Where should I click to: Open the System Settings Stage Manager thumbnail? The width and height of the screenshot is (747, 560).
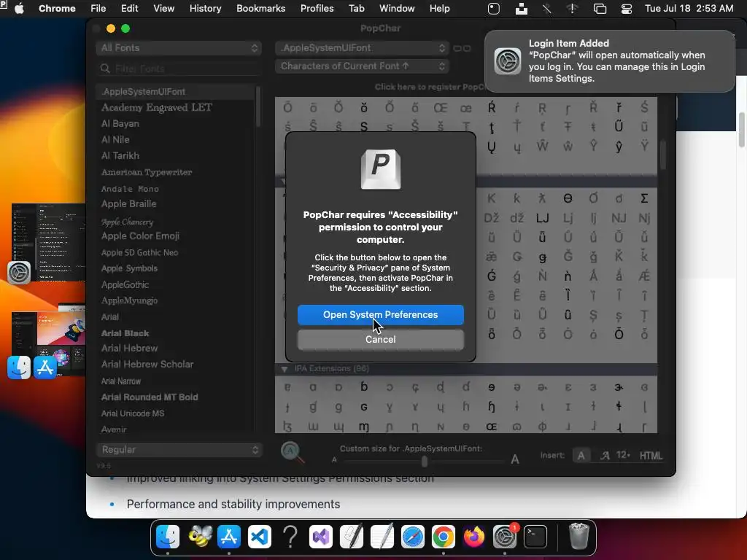[48, 243]
